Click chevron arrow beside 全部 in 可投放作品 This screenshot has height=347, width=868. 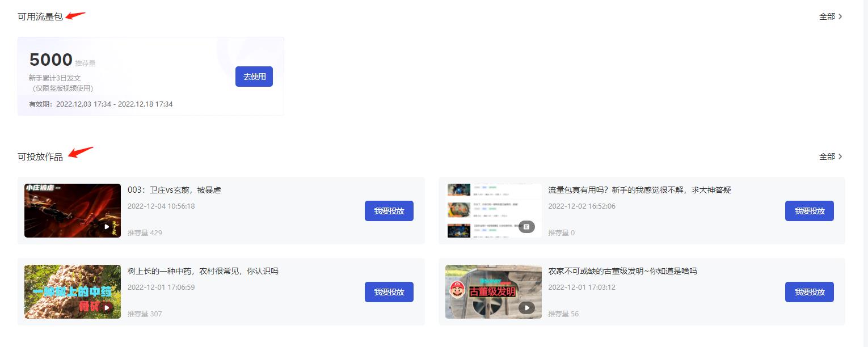840,156
